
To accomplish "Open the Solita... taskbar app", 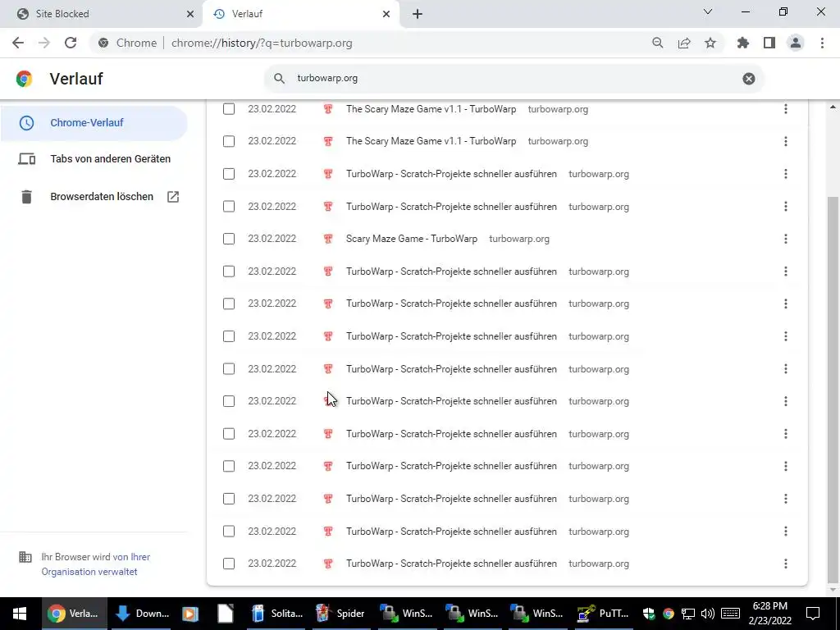I will [x=277, y=614].
